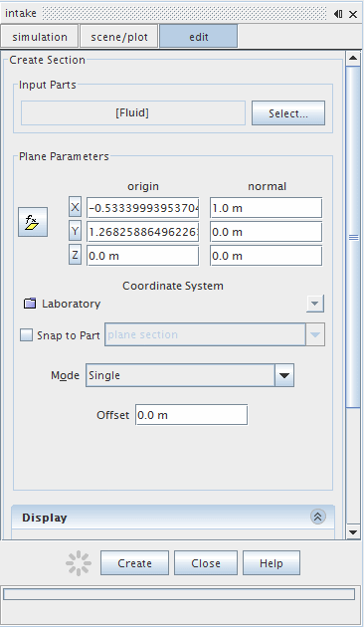This screenshot has height=627, width=364.
Task: Click the Select... input parts button
Action: point(288,113)
